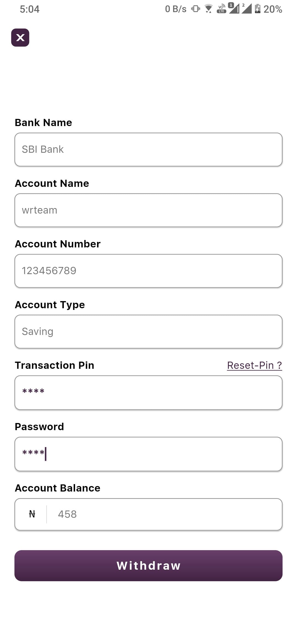Screen dimensions: 297x644
Task: Click inside the Password field
Action: pos(148,454)
